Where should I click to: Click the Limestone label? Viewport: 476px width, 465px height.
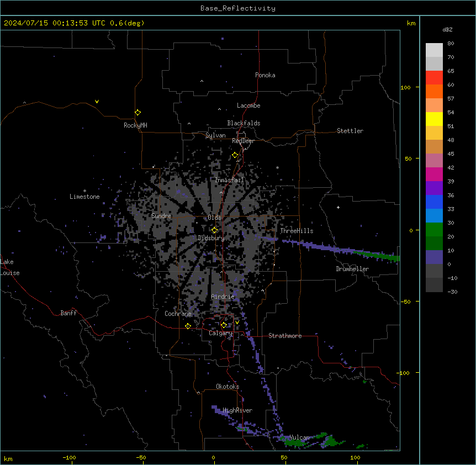click(84, 197)
